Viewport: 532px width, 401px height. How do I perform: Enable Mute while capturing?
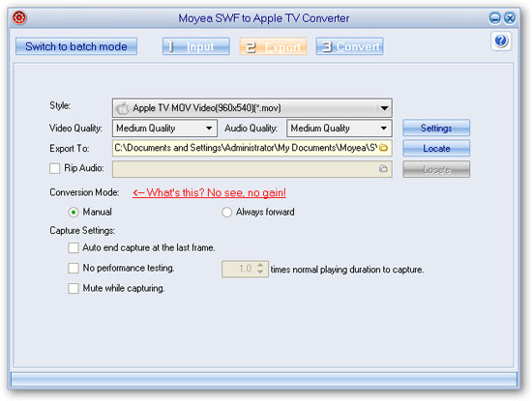coord(74,289)
